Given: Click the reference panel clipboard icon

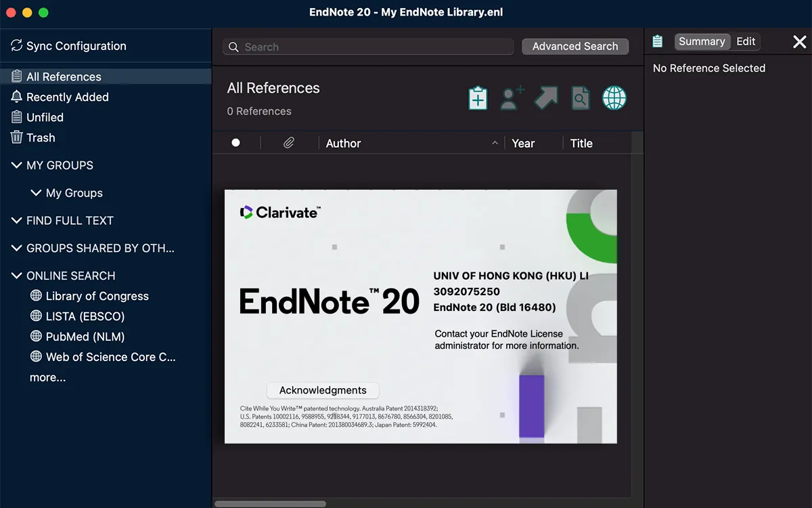Looking at the screenshot, I should (657, 41).
